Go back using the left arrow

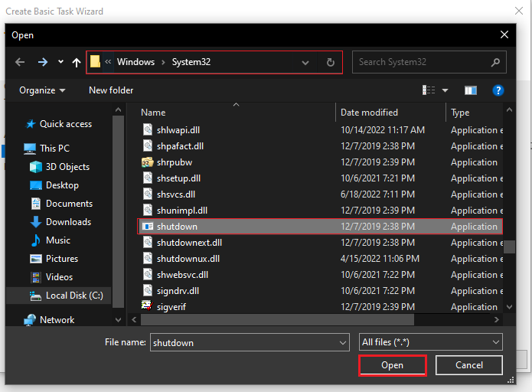[20, 62]
